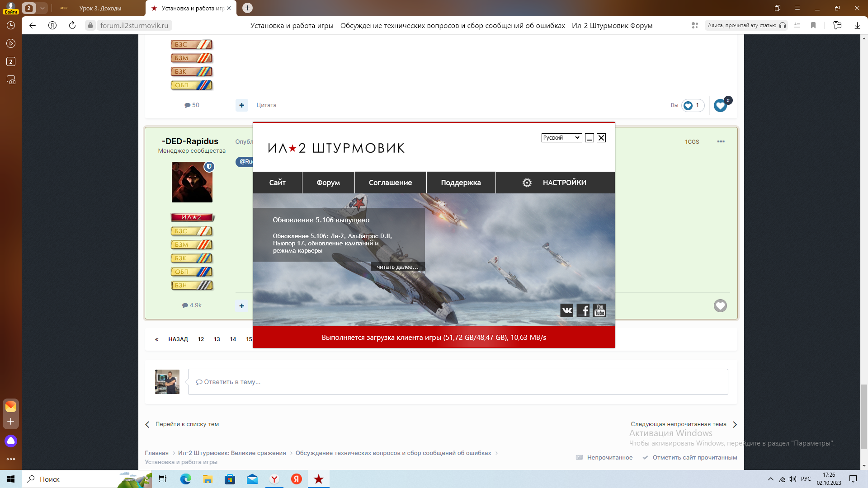This screenshot has height=488, width=868.
Task: Click the settings gear in launcher
Action: coord(527,183)
